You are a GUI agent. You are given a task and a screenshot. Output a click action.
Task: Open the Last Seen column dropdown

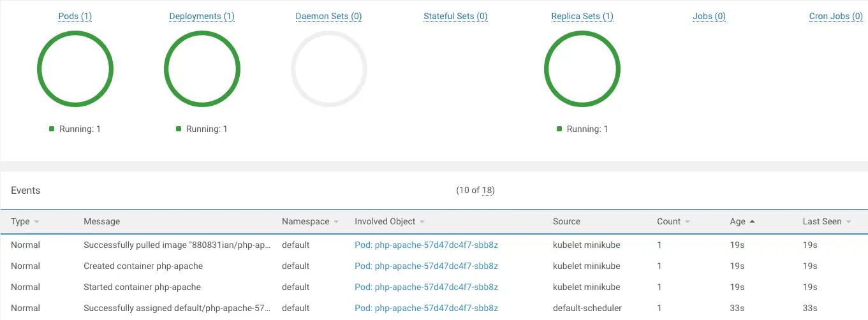click(848, 222)
